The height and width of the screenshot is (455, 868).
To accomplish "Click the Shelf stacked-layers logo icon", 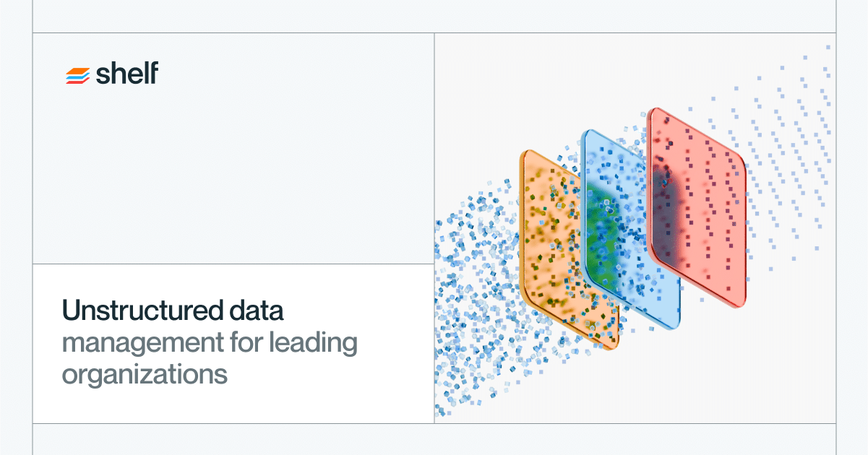I will tap(77, 76).
